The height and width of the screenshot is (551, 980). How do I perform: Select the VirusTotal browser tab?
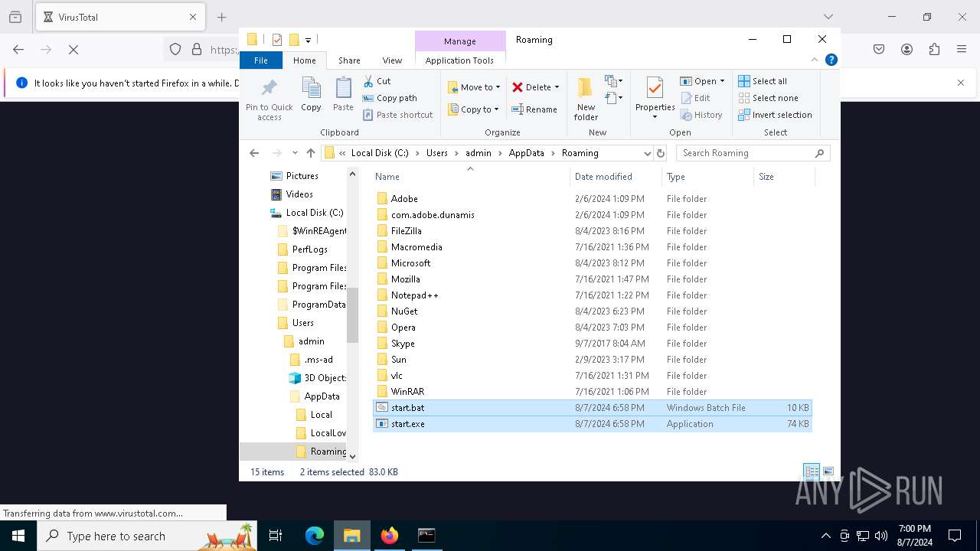point(119,17)
